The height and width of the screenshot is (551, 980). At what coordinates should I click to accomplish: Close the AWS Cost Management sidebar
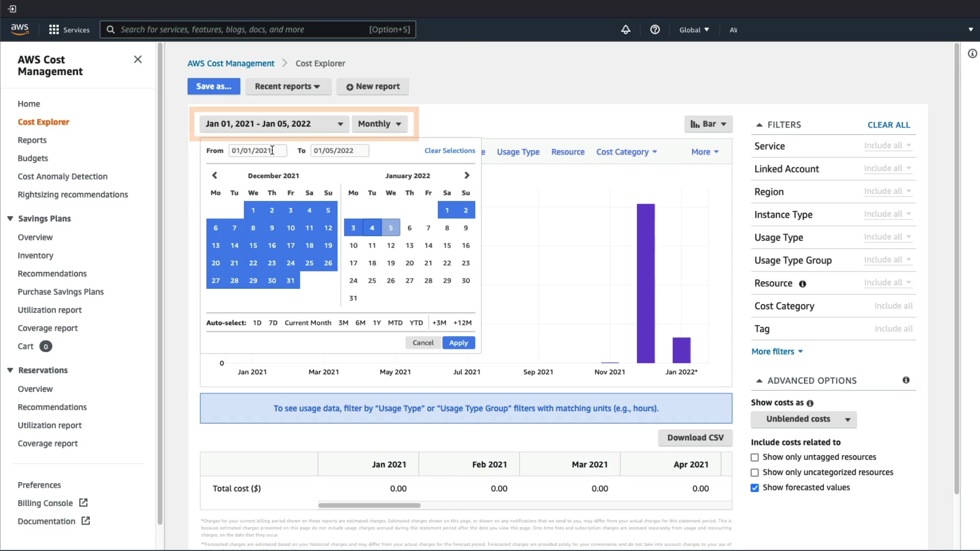(x=138, y=60)
